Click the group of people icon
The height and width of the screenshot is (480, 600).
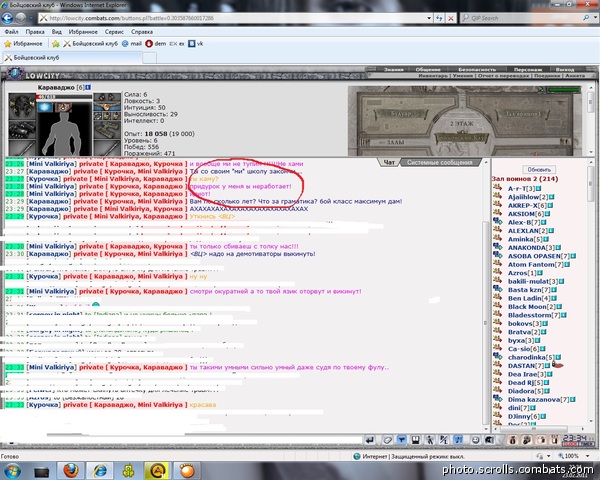tap(527, 440)
